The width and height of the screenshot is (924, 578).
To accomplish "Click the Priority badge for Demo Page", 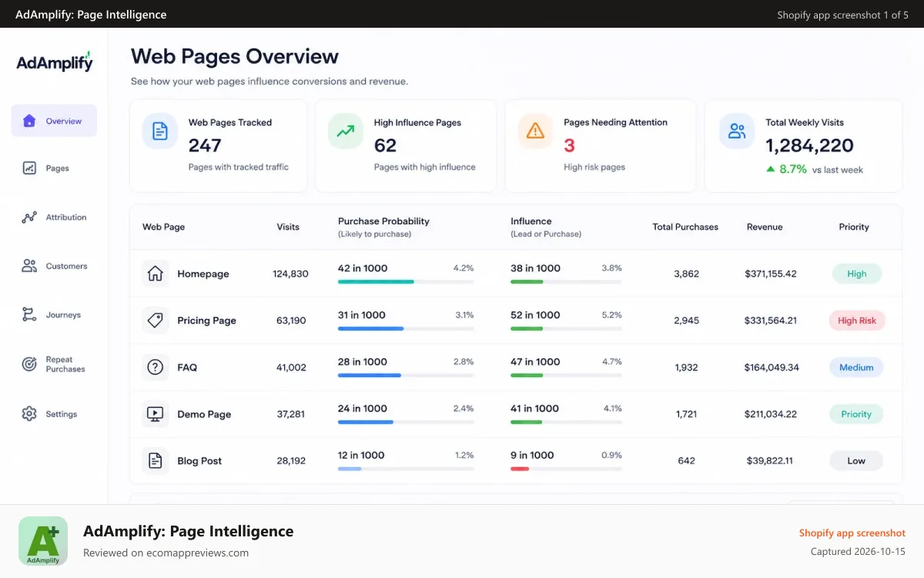I will (856, 414).
